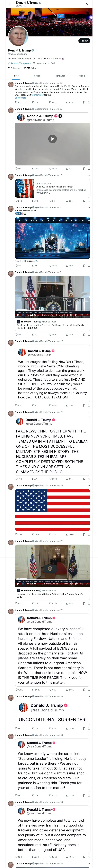Go back using the top arrow
The width and height of the screenshot is (98, 868).
[9, 4]
